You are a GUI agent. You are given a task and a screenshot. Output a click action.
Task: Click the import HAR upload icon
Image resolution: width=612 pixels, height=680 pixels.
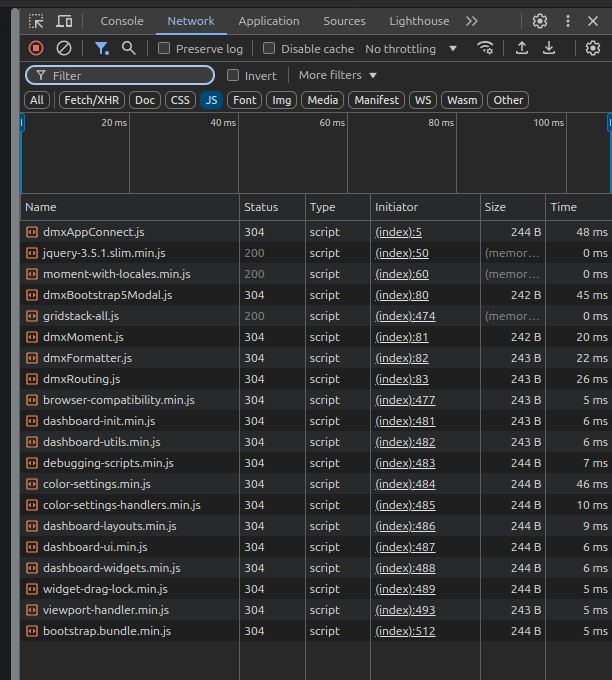(x=522, y=48)
